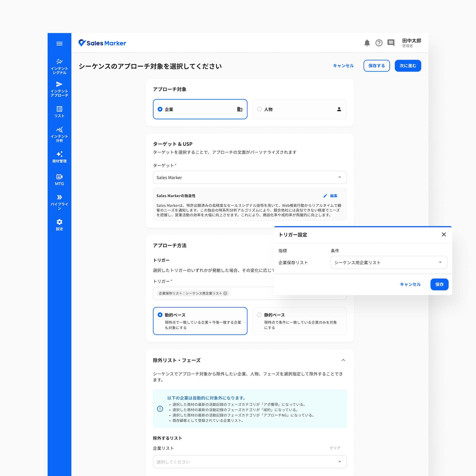The width and height of the screenshot is (476, 476).
Task: Open the 企業リスト exclusion dropdown
Action: (250, 462)
